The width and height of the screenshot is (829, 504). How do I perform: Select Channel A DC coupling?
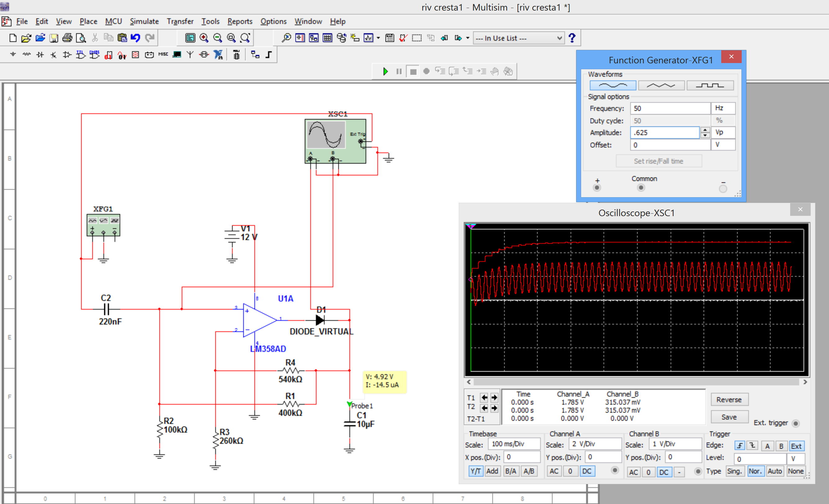click(587, 471)
